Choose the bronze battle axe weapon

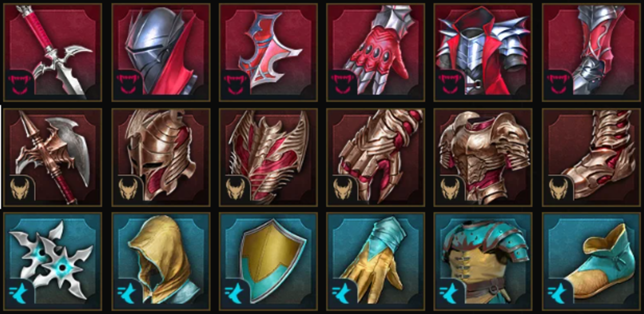point(53,157)
